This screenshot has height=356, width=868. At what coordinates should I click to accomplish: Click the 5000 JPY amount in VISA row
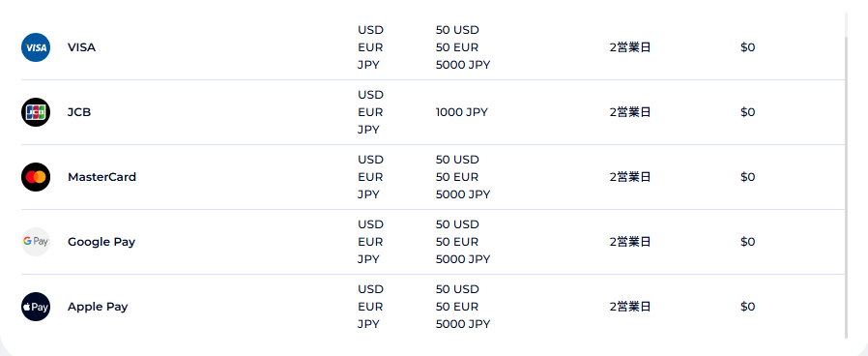(x=463, y=65)
